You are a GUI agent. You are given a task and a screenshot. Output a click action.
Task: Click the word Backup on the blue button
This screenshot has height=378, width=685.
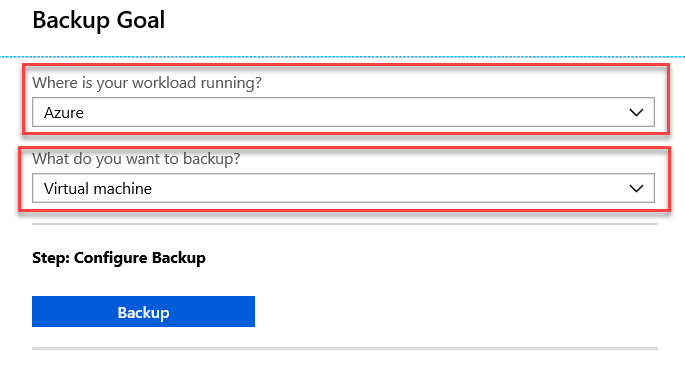pyautogui.click(x=143, y=312)
